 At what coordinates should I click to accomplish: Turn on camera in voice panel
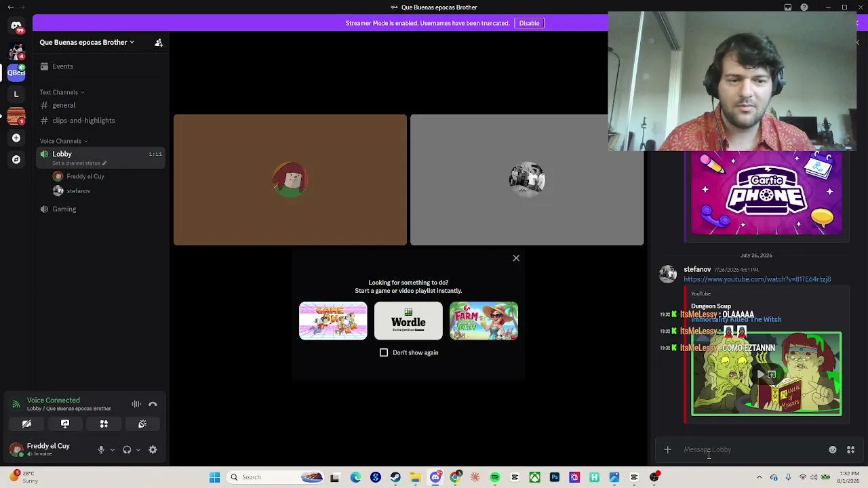coord(26,424)
